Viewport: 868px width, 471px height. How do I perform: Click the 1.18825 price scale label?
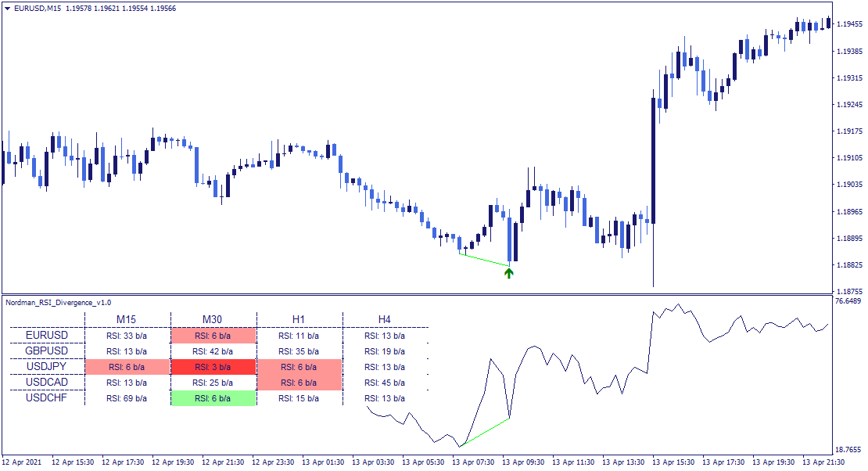(850, 264)
